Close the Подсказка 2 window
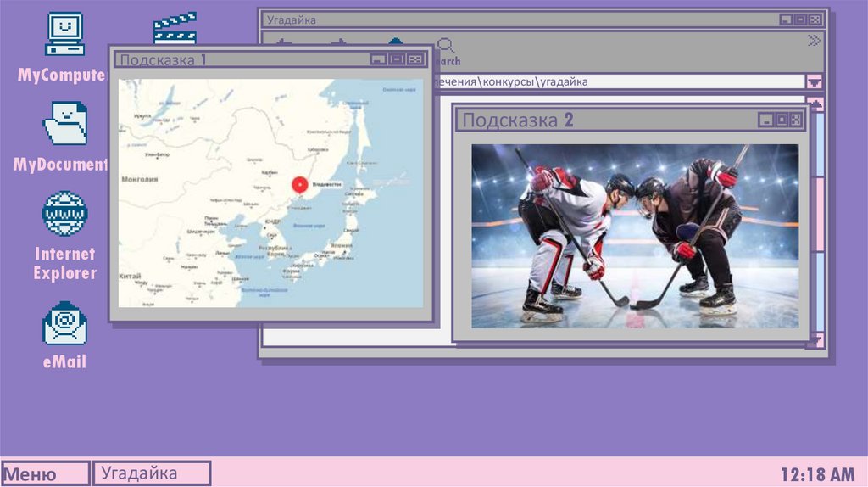The height and width of the screenshot is (487, 868). tap(795, 120)
